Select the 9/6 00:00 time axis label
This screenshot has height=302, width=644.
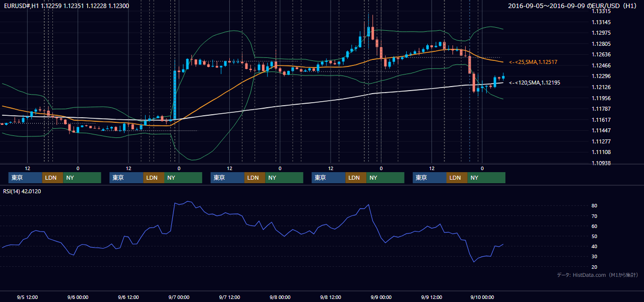(78, 297)
